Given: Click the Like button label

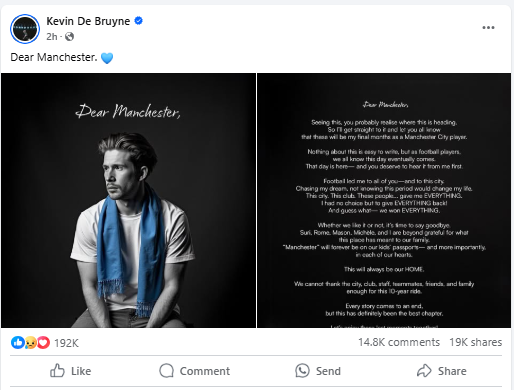Looking at the screenshot, I should (81, 371).
